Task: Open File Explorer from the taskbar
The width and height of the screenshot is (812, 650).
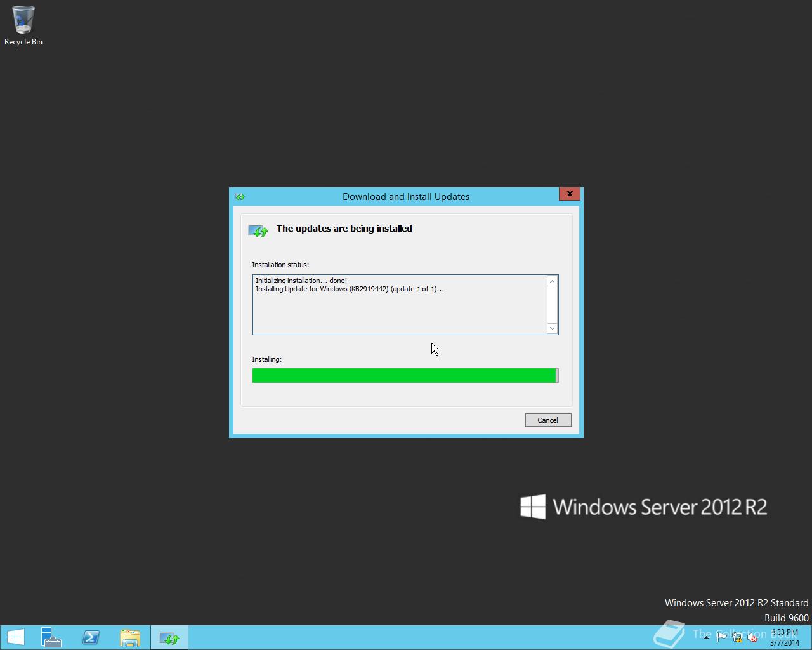Action: click(130, 637)
